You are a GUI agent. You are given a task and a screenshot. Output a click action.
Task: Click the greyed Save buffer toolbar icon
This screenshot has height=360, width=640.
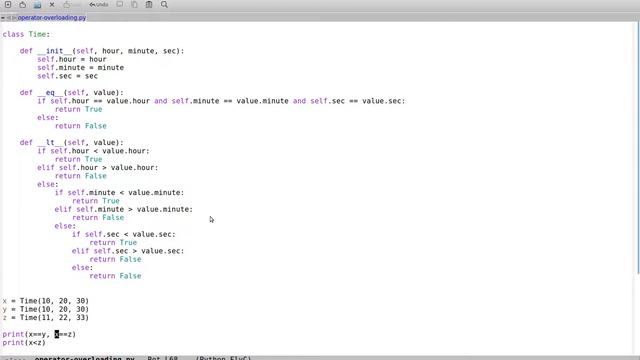(67, 4)
